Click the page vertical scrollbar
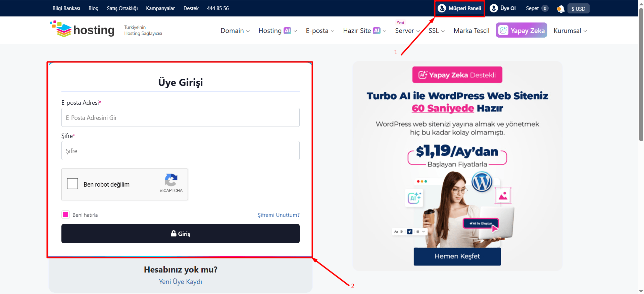644x294 pixels. tap(641, 74)
